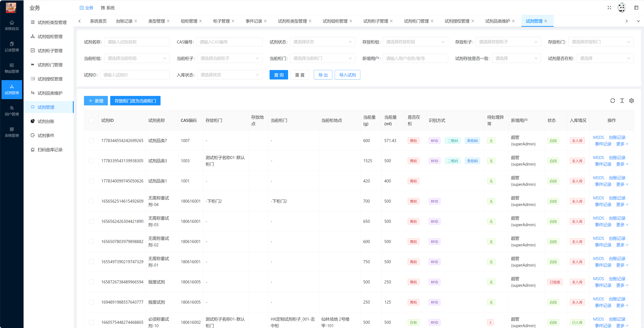Screen dimensions: 644x328
Task: Close the 试剂柜子管理 tab
Action: click(x=391, y=21)
